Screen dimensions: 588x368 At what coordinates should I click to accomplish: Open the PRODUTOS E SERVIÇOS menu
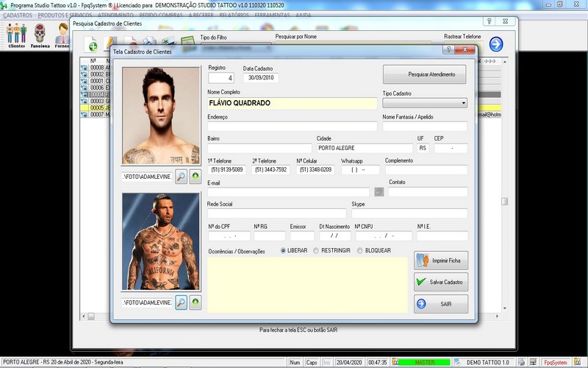pyautogui.click(x=65, y=15)
